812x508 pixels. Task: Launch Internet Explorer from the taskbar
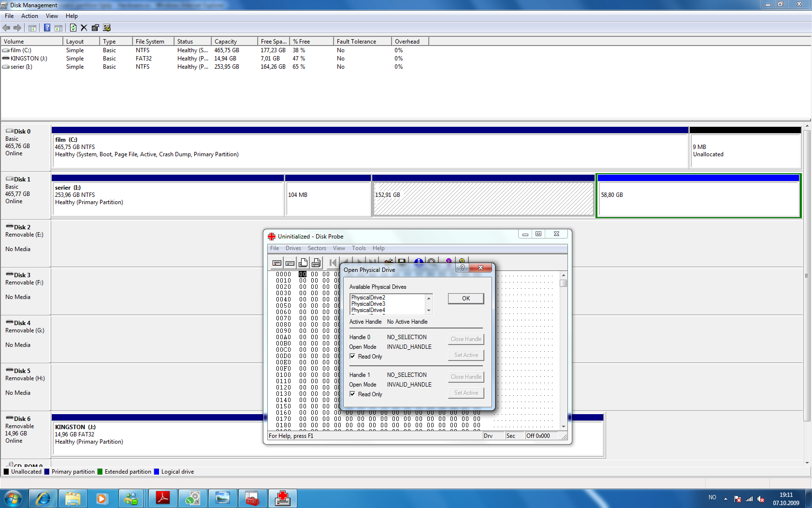43,498
